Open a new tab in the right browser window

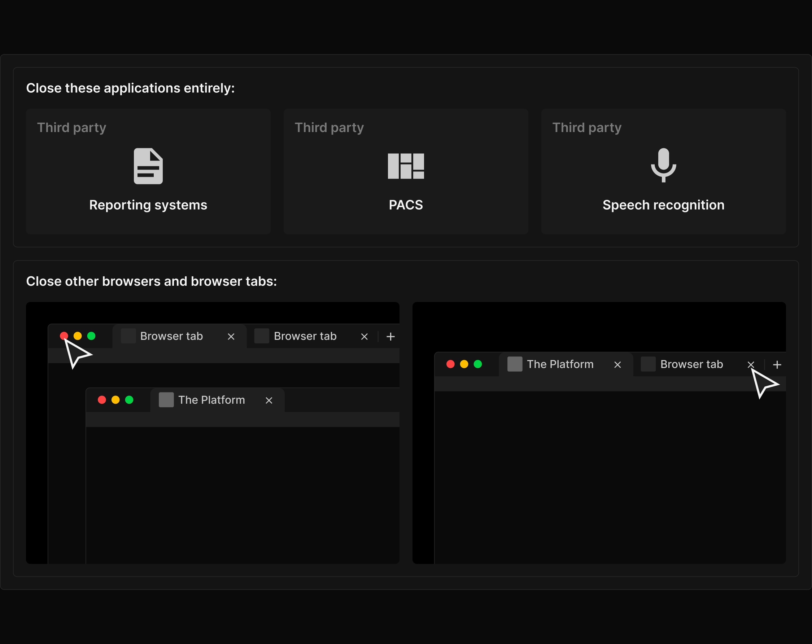(777, 365)
